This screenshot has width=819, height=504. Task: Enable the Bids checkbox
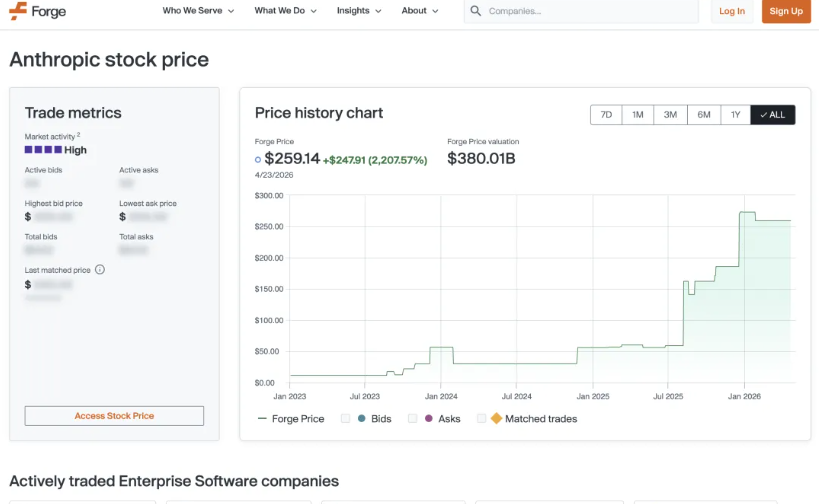tap(345, 418)
